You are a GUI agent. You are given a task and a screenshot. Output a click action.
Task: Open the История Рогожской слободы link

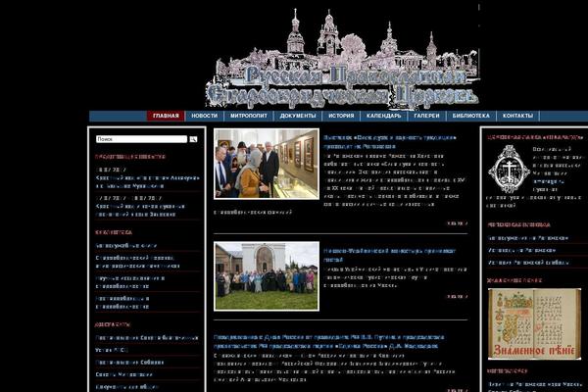point(528,263)
